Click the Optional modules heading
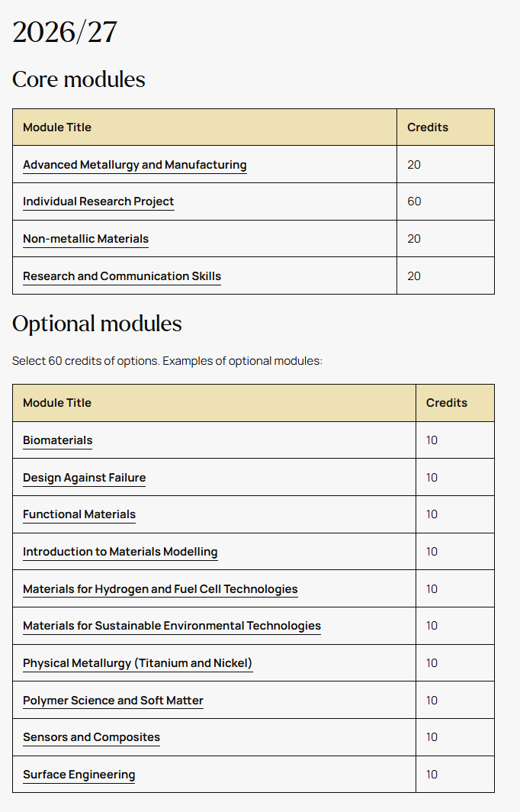520x812 pixels. point(97,324)
